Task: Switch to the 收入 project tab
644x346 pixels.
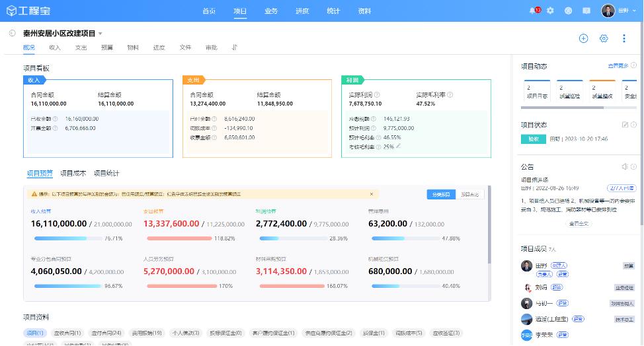Action: [x=55, y=48]
